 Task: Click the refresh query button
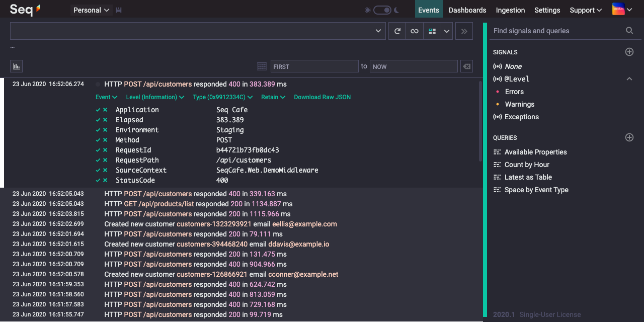[x=397, y=31]
